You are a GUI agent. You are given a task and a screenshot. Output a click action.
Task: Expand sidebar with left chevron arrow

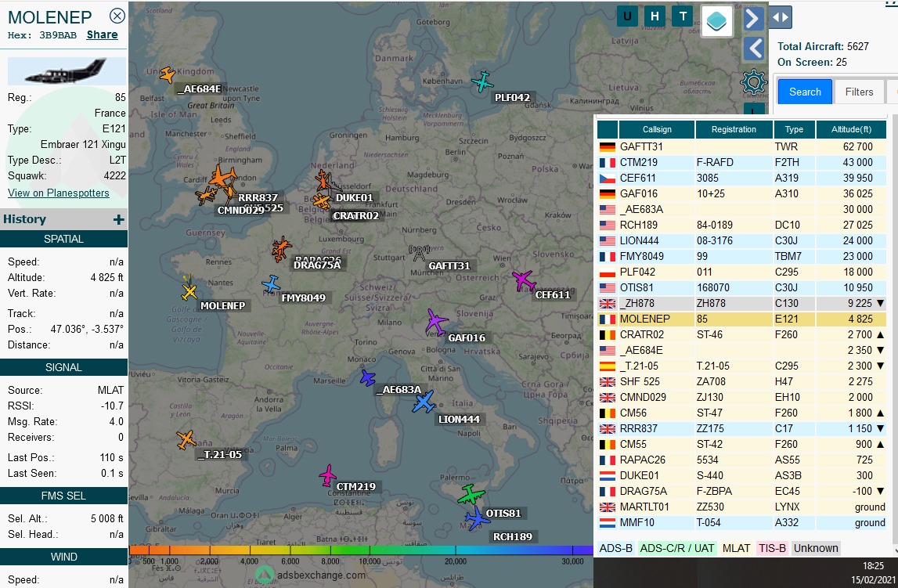coord(753,49)
